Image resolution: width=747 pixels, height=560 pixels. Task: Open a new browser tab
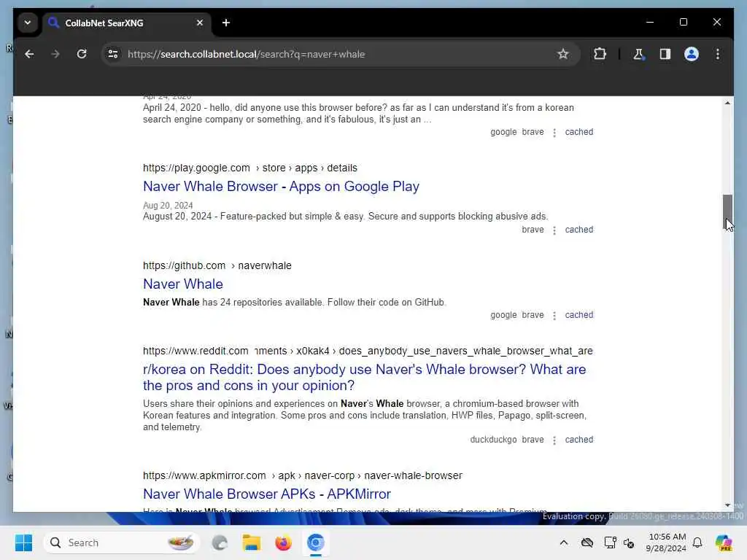pos(226,23)
